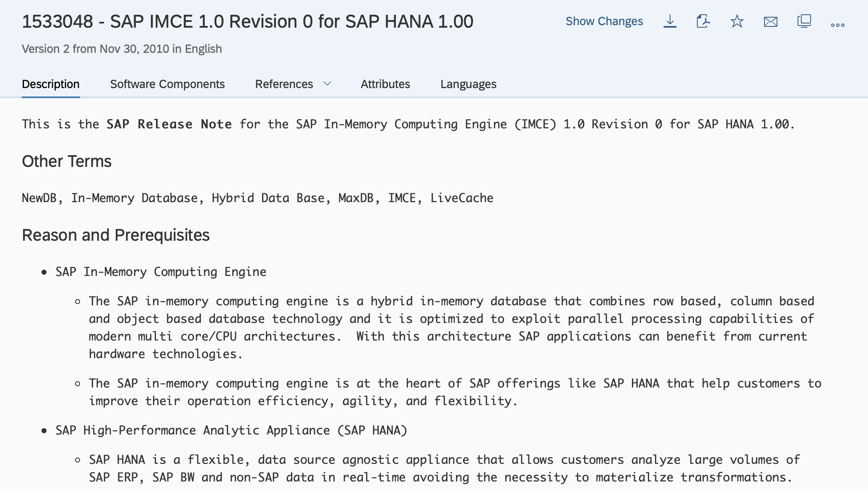Toggle the favorite star for this note
The image size is (868, 489).
[737, 21]
